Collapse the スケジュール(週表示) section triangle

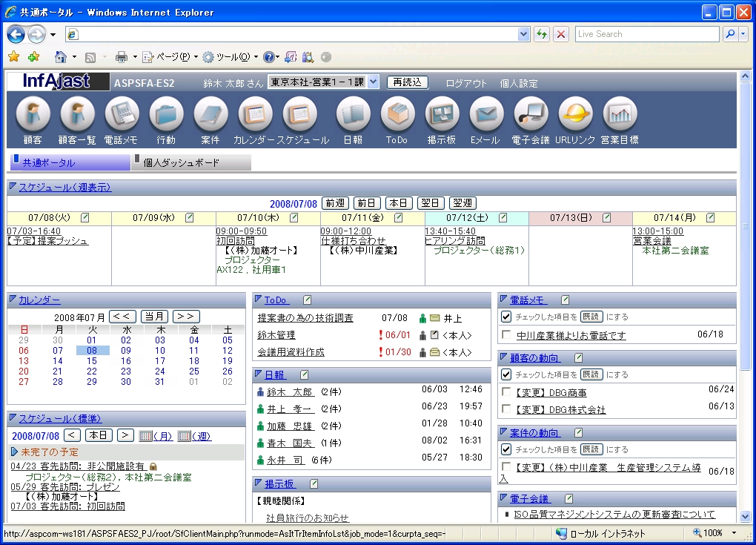(13, 187)
